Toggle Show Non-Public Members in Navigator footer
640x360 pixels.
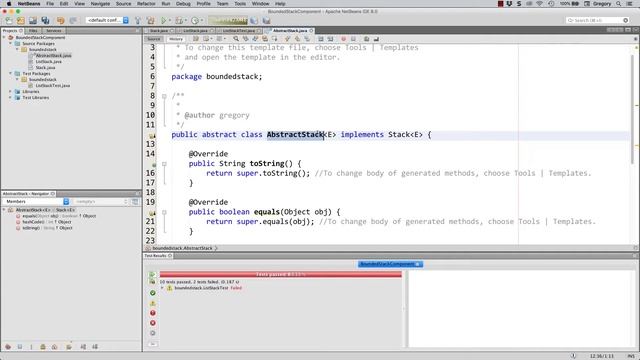[x=42, y=347]
